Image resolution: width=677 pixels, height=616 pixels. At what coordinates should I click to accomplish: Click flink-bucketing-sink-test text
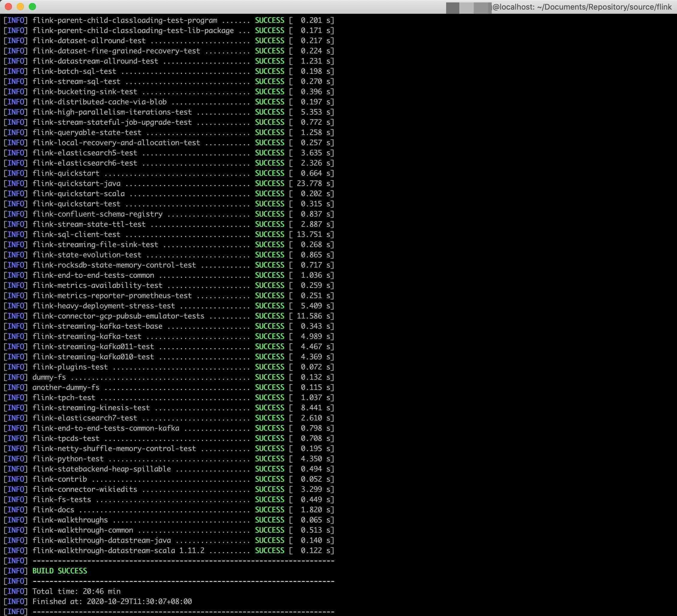pos(85,92)
